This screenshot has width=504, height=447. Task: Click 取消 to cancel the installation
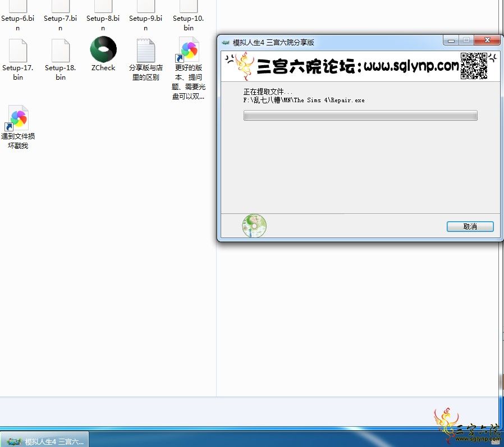pyautogui.click(x=470, y=226)
